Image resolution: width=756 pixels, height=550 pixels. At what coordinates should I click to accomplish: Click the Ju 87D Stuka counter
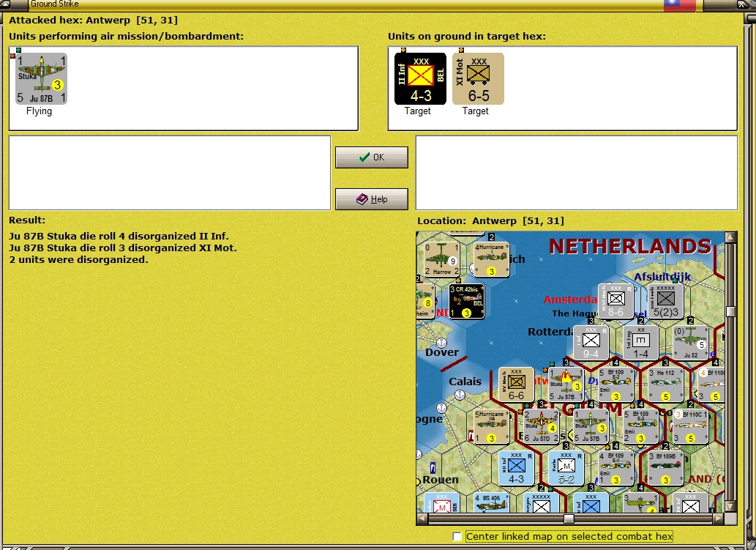541,426
